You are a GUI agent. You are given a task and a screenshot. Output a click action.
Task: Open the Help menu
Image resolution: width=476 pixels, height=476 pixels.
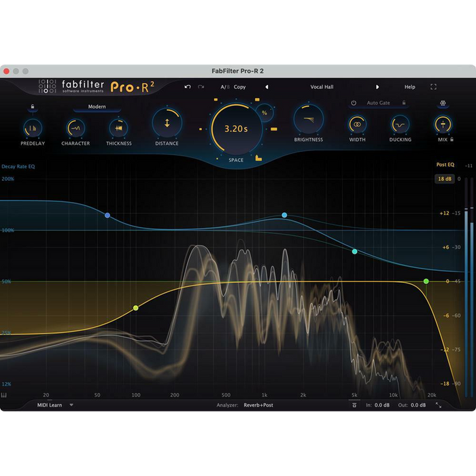[x=409, y=87]
